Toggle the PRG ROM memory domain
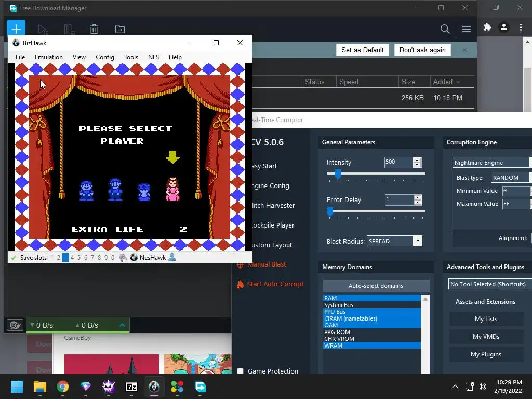The height and width of the screenshot is (399, 532). click(372, 332)
